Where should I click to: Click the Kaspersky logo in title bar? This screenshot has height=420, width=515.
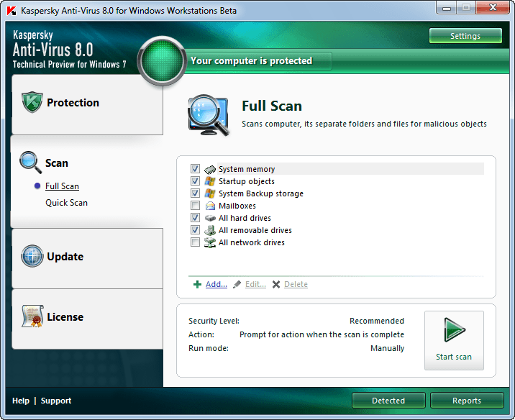coord(12,11)
